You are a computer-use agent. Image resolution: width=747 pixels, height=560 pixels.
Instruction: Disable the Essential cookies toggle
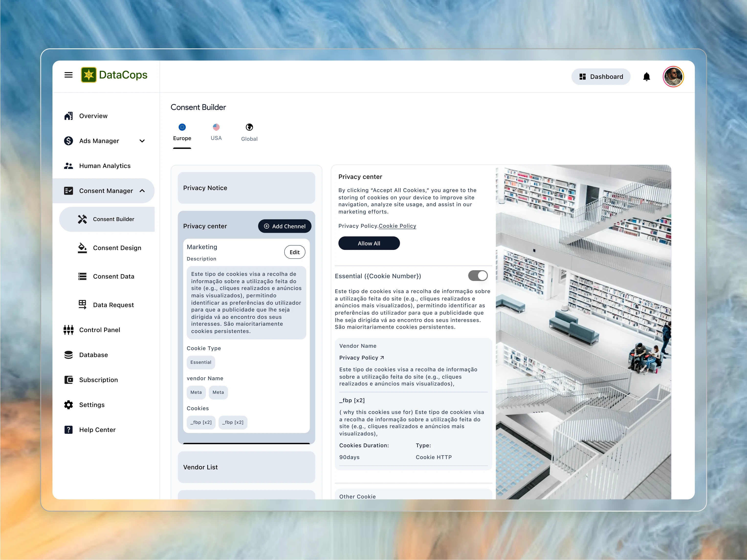pyautogui.click(x=478, y=276)
